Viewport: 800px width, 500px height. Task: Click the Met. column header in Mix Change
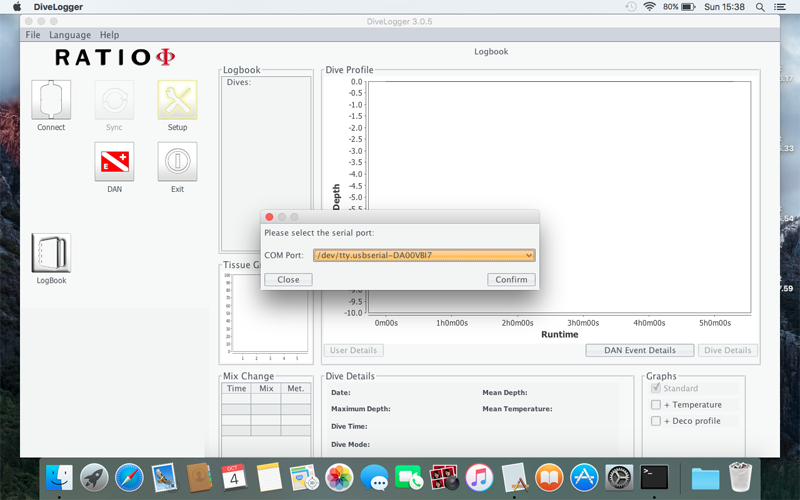pyautogui.click(x=296, y=388)
